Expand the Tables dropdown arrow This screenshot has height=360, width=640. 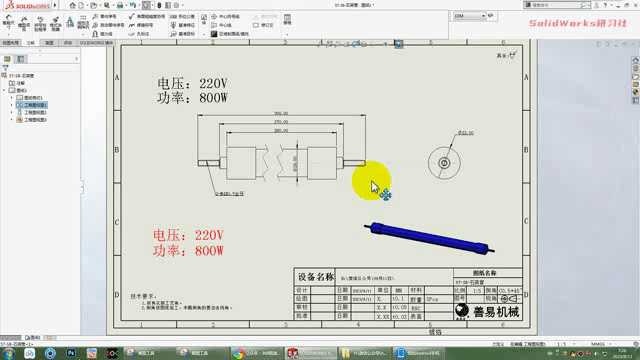tap(287, 35)
